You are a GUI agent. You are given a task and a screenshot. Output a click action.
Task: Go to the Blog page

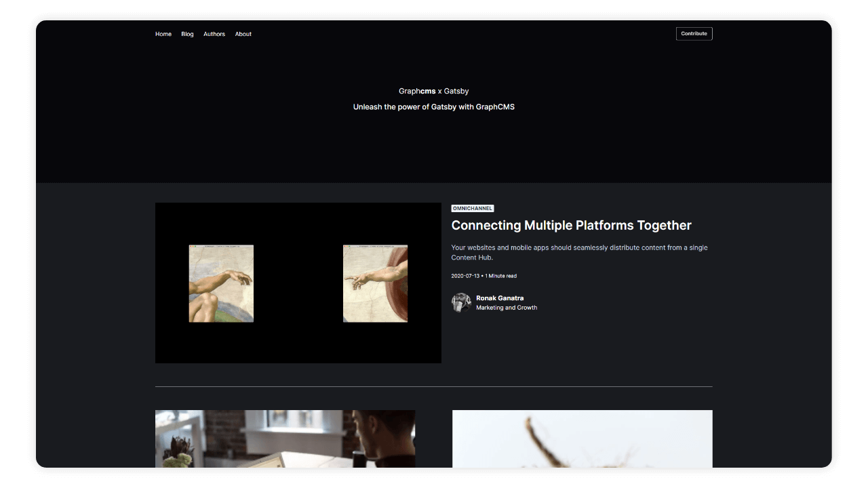[x=187, y=34]
